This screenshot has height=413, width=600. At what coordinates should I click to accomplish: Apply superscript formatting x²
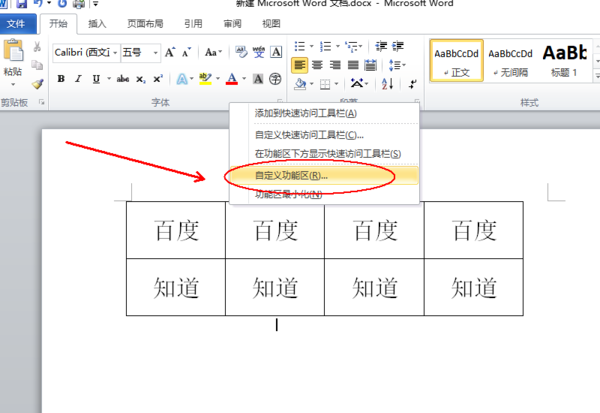click(x=158, y=79)
